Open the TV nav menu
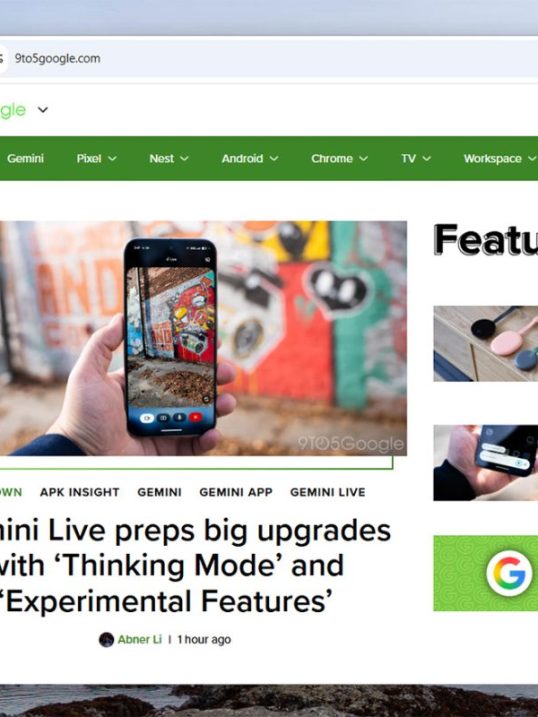Image resolution: width=538 pixels, height=717 pixels. (x=416, y=159)
